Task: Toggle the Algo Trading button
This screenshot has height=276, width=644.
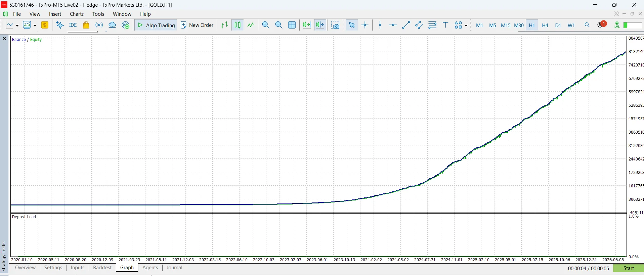Action: (156, 25)
